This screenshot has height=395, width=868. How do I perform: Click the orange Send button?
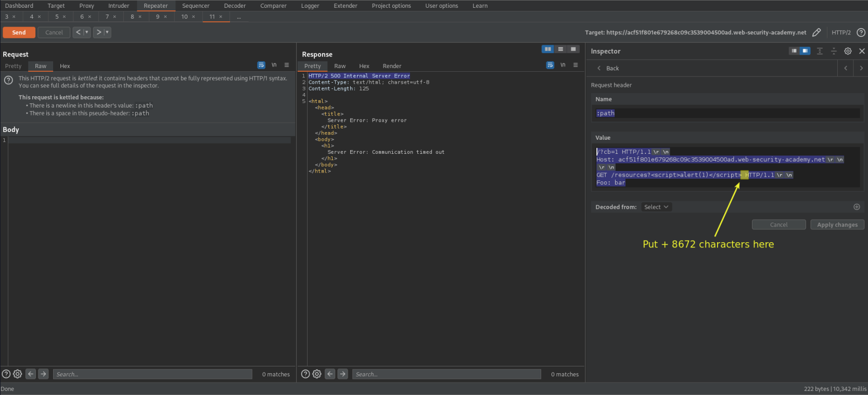pyautogui.click(x=19, y=32)
